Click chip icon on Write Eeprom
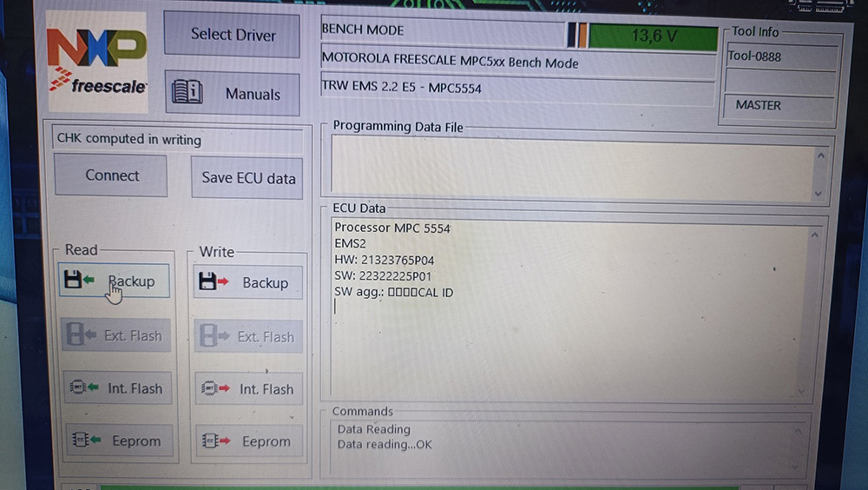868x490 pixels. pyautogui.click(x=210, y=440)
